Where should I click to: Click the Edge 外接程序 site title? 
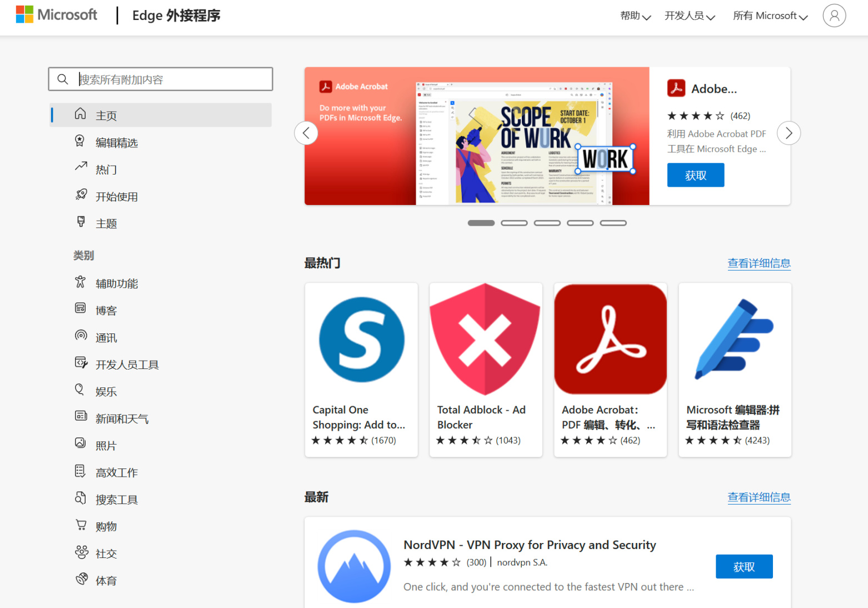(x=176, y=16)
